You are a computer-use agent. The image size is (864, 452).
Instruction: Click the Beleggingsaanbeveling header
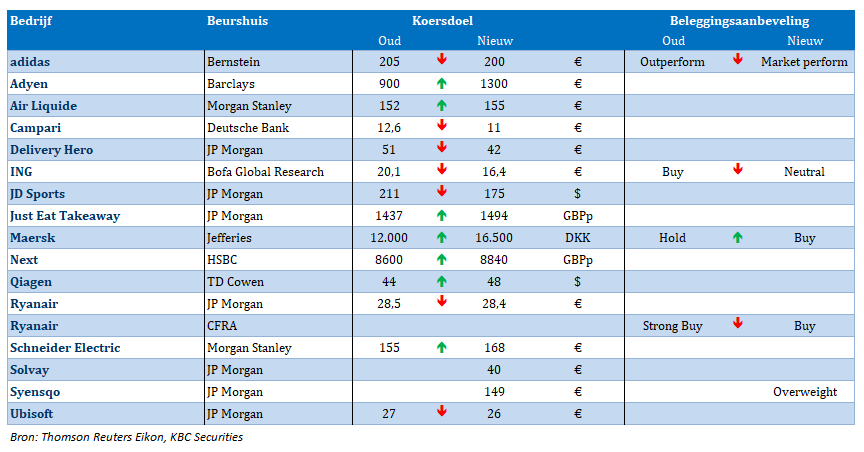(739, 21)
